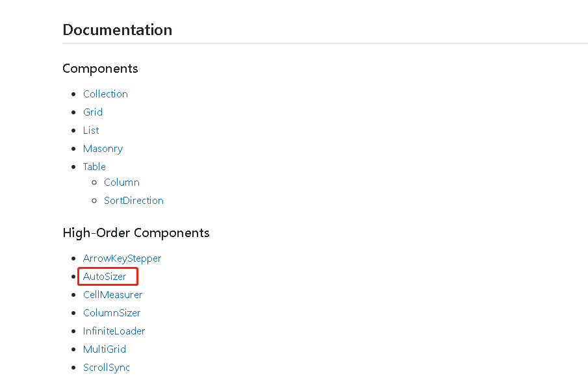Open the Collection component documentation

pyautogui.click(x=105, y=94)
